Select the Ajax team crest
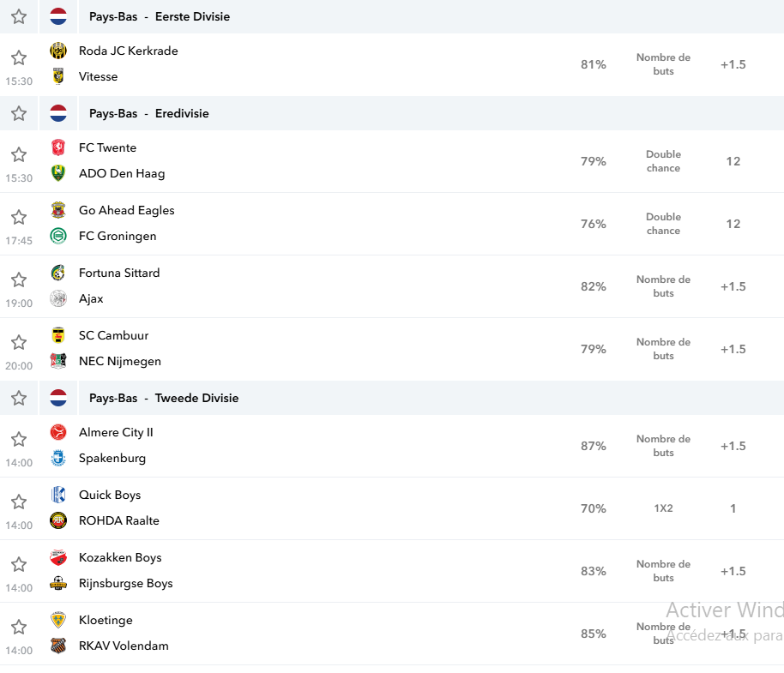 pyautogui.click(x=58, y=298)
